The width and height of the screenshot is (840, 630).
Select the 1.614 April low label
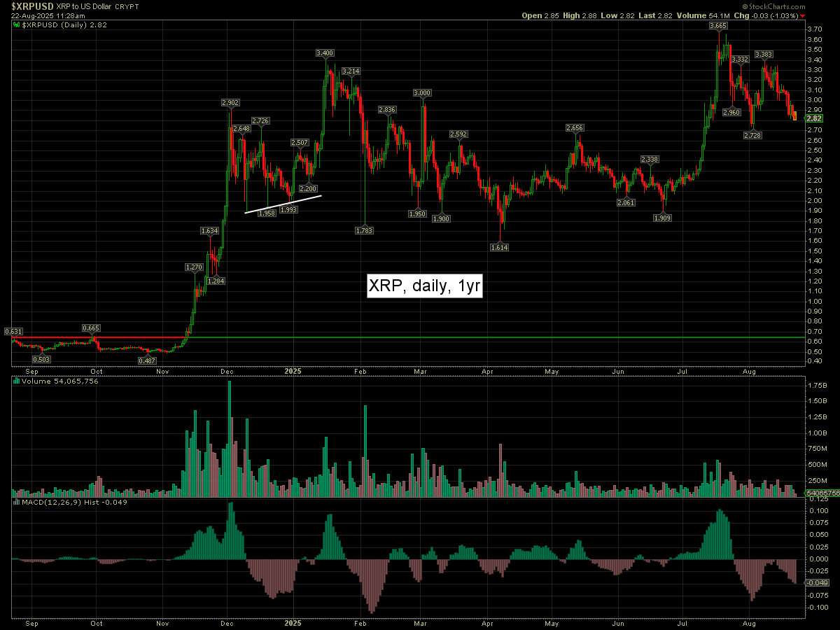point(499,247)
